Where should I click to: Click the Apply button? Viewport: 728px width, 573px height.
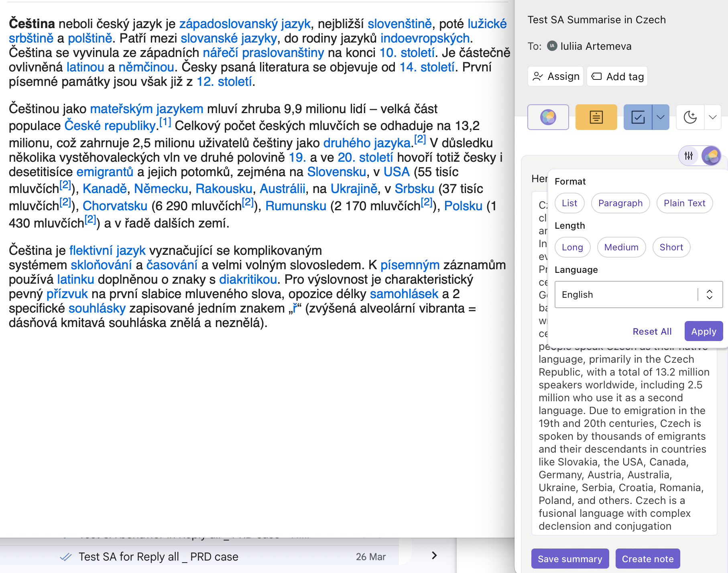[x=704, y=331]
